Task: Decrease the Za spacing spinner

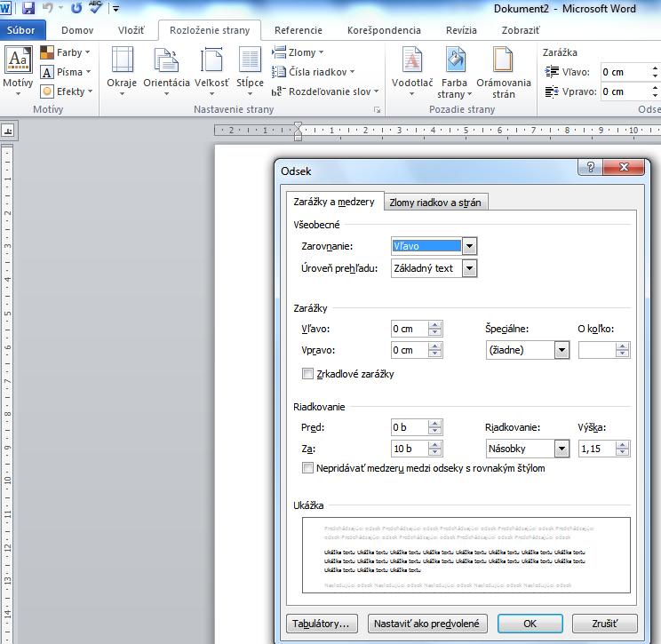Action: [x=434, y=452]
